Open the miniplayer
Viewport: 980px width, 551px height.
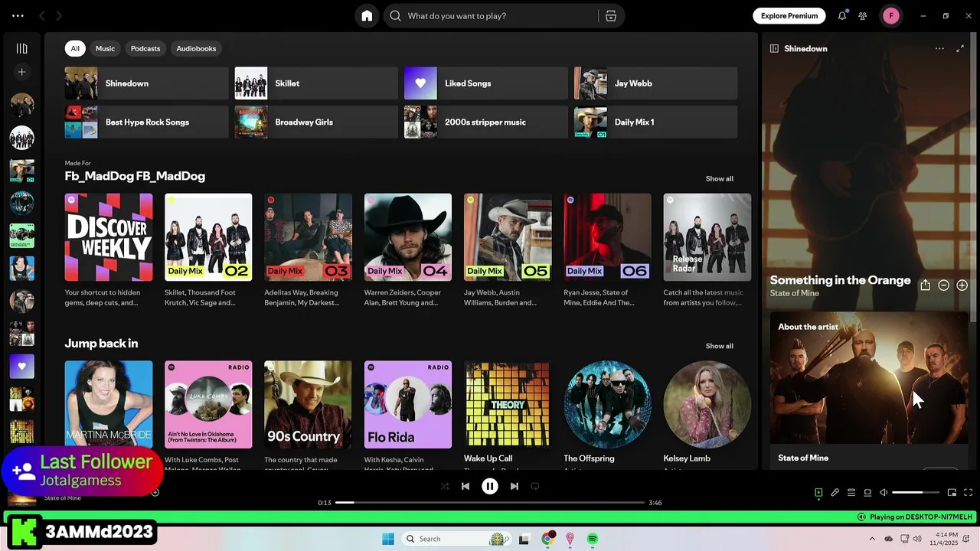[x=952, y=493]
